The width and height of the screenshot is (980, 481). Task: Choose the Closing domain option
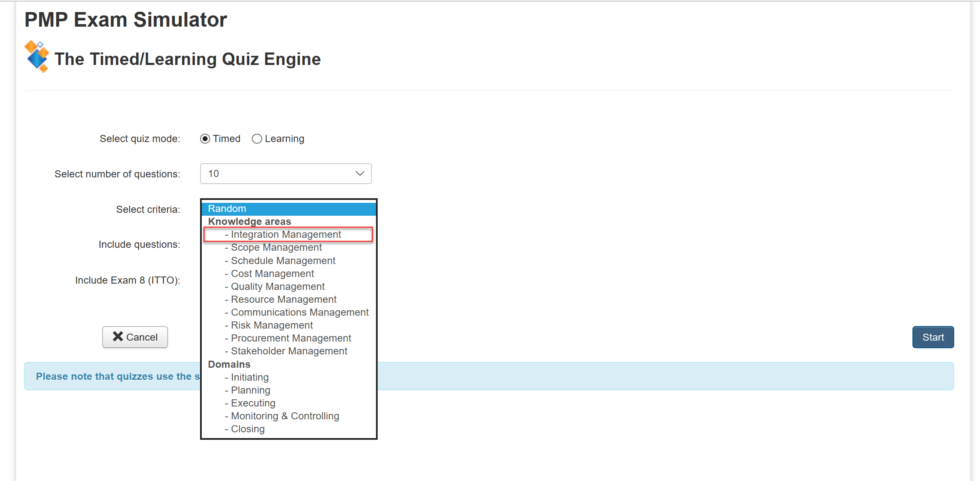click(x=289, y=429)
